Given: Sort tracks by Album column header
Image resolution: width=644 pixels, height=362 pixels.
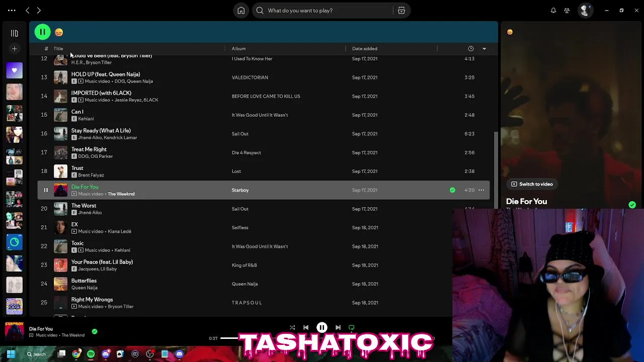Looking at the screenshot, I should click(x=238, y=49).
